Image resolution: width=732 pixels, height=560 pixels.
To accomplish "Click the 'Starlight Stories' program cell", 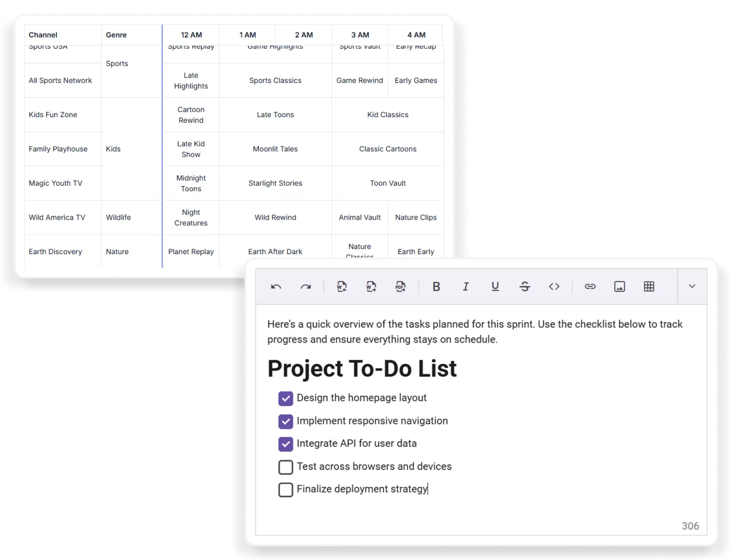I will (x=276, y=183).
